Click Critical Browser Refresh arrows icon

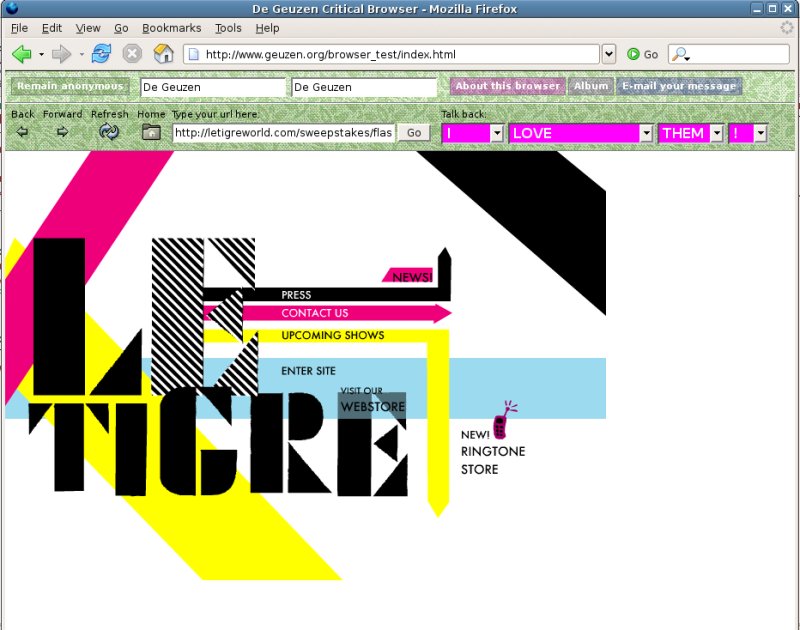109,132
